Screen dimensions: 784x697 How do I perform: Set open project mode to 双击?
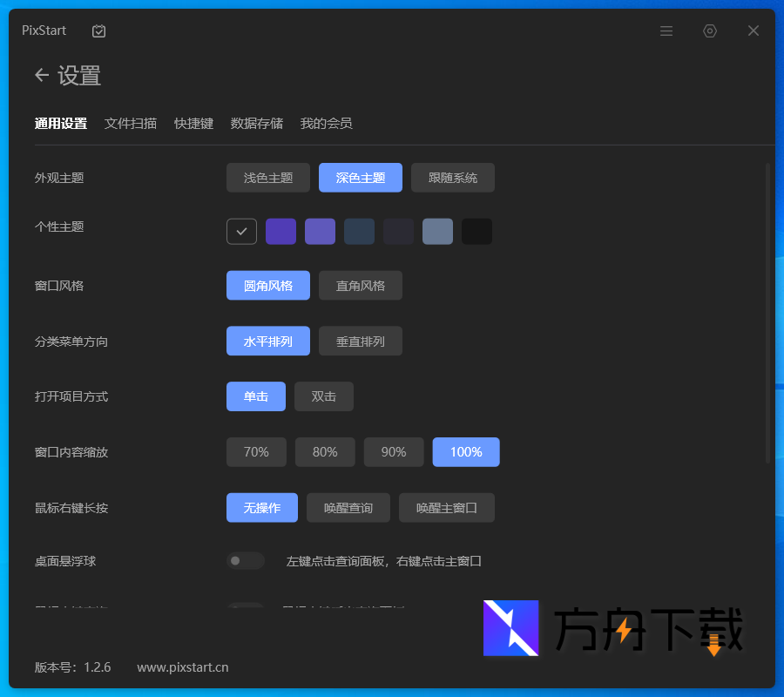323,396
